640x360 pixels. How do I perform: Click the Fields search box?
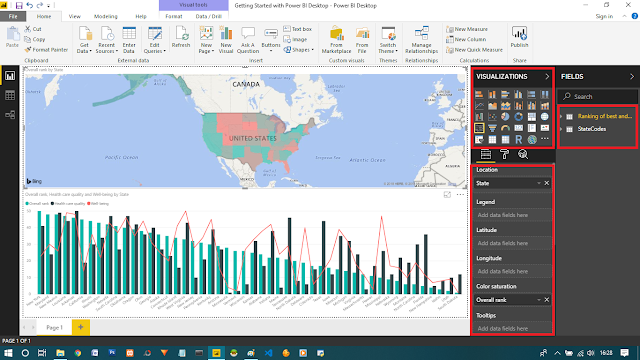(x=597, y=97)
